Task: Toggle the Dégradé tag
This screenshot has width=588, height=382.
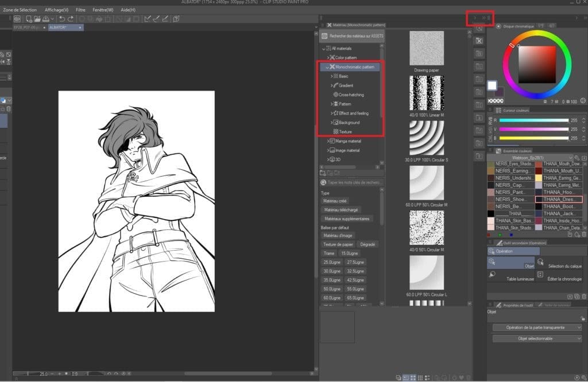Action: [x=367, y=244]
